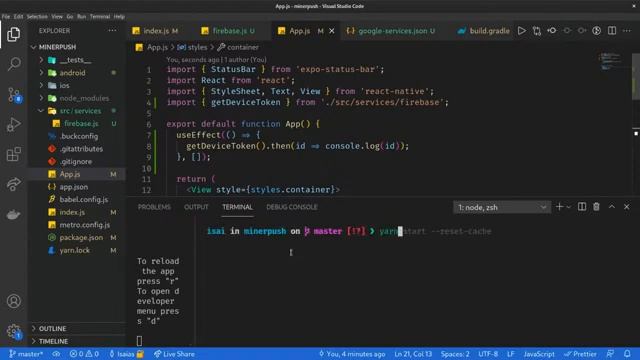This screenshot has width=640, height=360.
Task: Click JavaScript language mode in the status bar
Action: click(539, 354)
